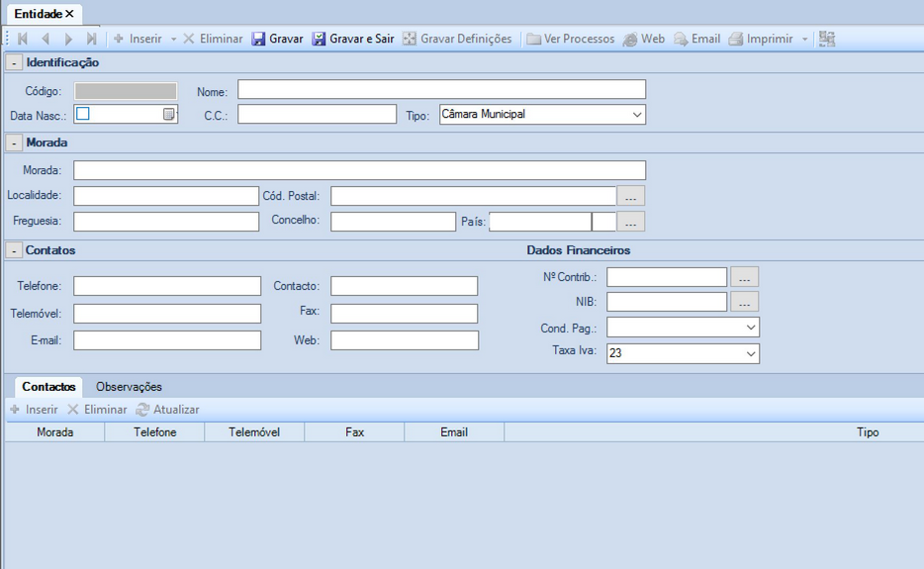Collapse the Contatos section
Screen dimensions: 924x569
coord(14,250)
